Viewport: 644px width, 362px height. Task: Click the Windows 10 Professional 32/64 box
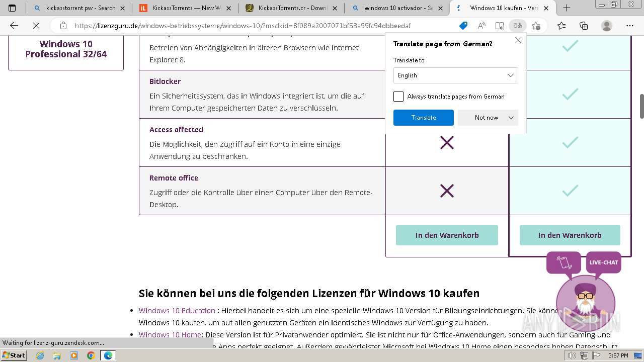pyautogui.click(x=66, y=49)
